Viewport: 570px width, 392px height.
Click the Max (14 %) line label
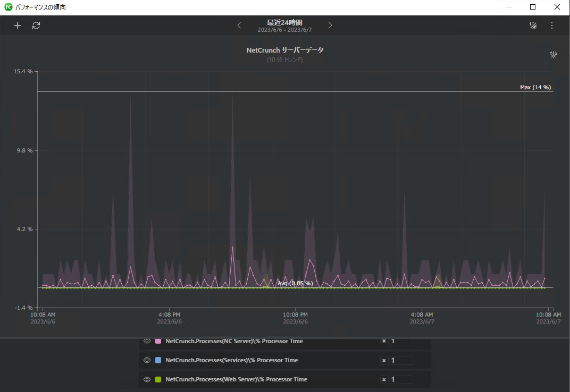click(535, 87)
